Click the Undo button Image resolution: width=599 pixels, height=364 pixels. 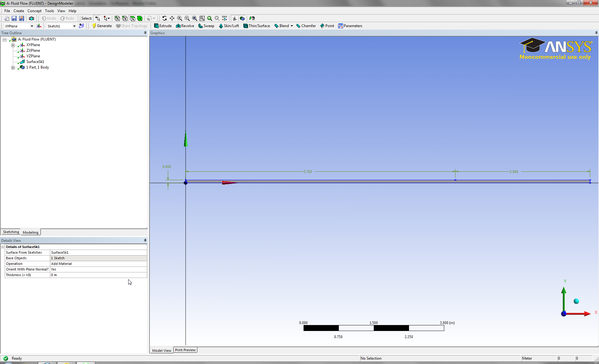coord(49,18)
